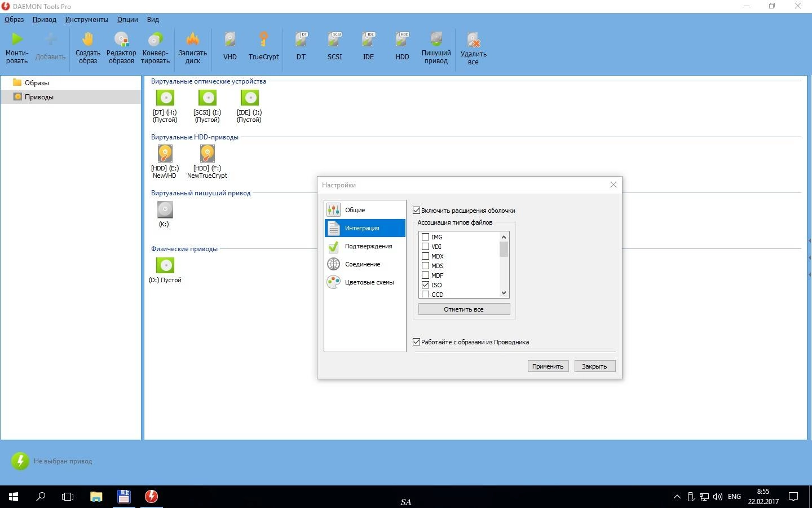Viewport: 812px width, 508px height.
Task: Toggle Работайте с образами из Проводника
Action: click(417, 342)
